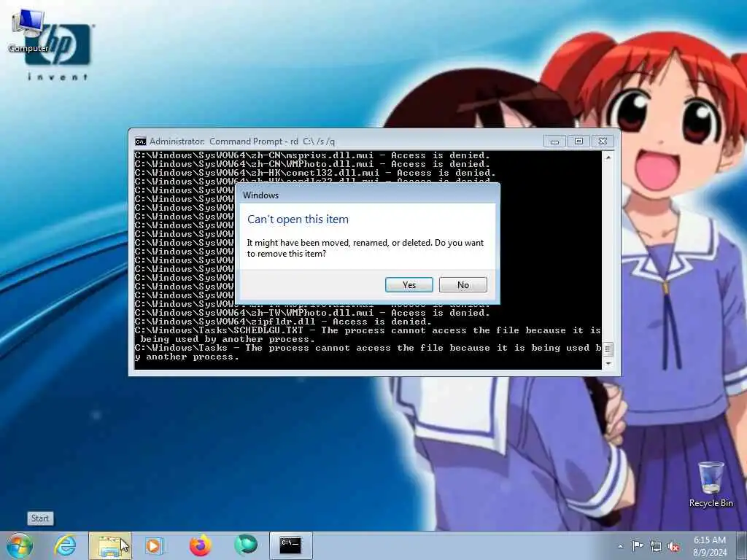Click Command Prompt title bar system icon

point(140,141)
